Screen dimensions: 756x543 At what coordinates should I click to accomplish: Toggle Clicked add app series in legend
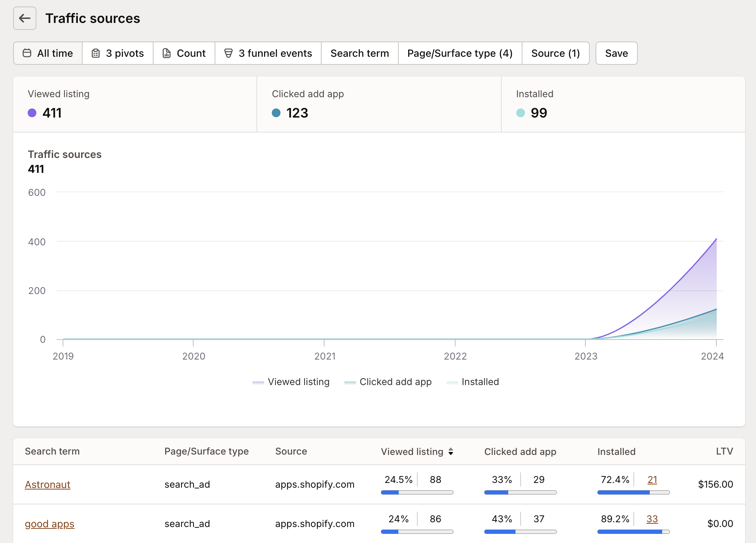388,382
